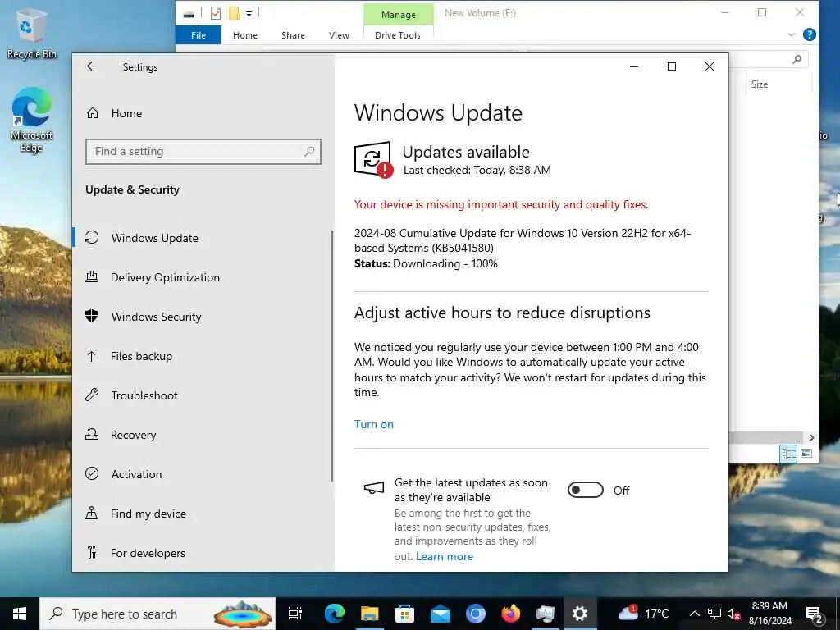Open Share tab in Explorer ribbon

click(293, 34)
